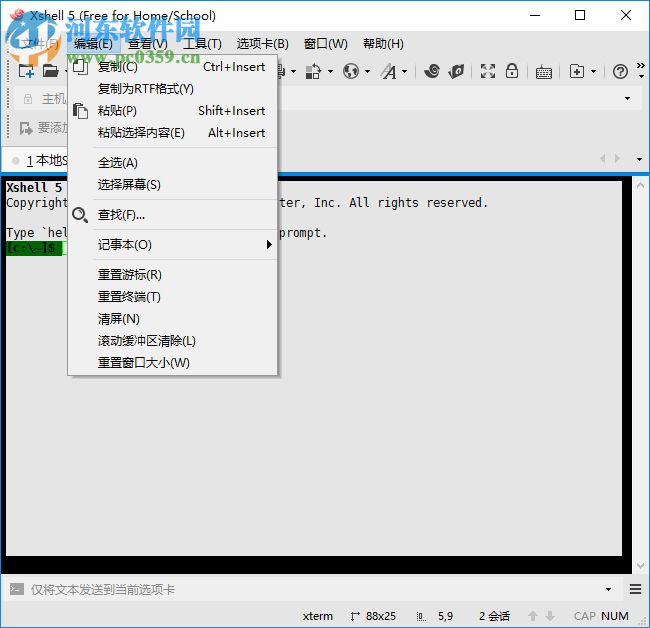Open the 工具(T) menu
The width and height of the screenshot is (650, 628).
[202, 44]
